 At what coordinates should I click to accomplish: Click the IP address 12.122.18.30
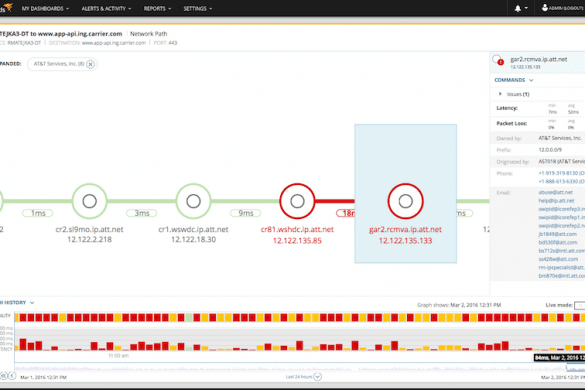coord(193,240)
